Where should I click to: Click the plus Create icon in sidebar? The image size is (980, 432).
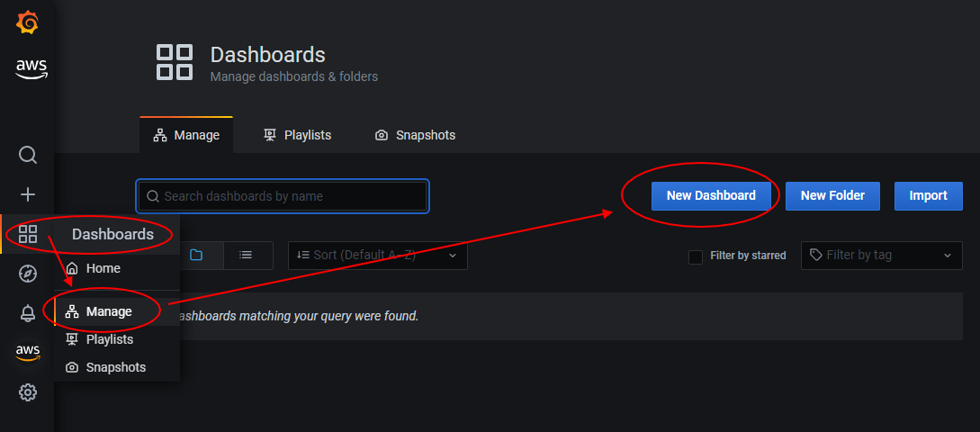click(28, 194)
